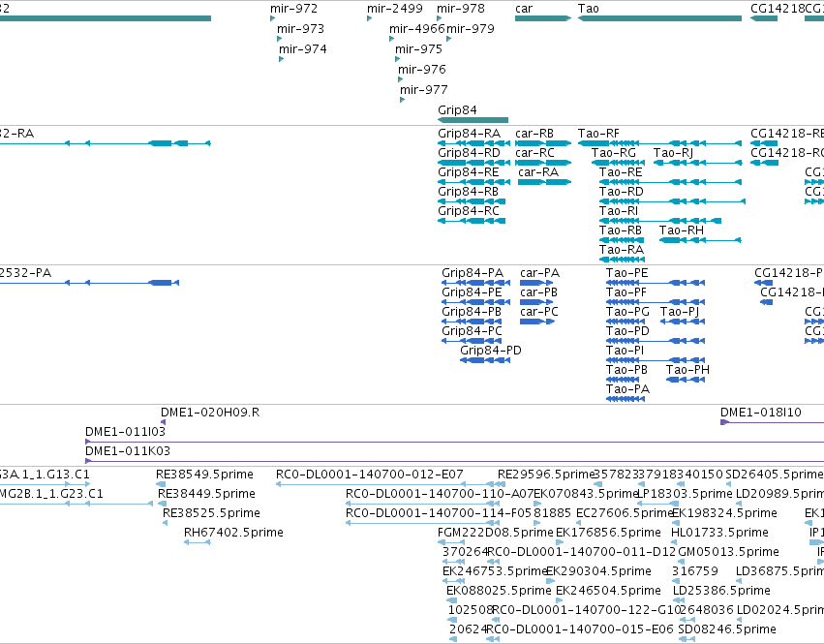The height and width of the screenshot is (644, 824).
Task: Click the LD25386.5prime EST
Action: click(x=677, y=600)
